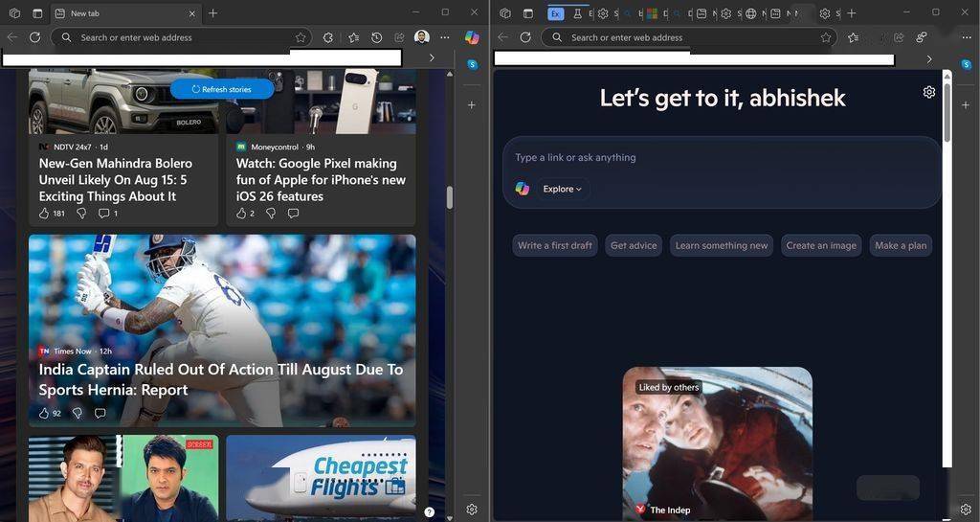The width and height of the screenshot is (980, 522).
Task: Choose the Learn something new suggestion
Action: (722, 246)
